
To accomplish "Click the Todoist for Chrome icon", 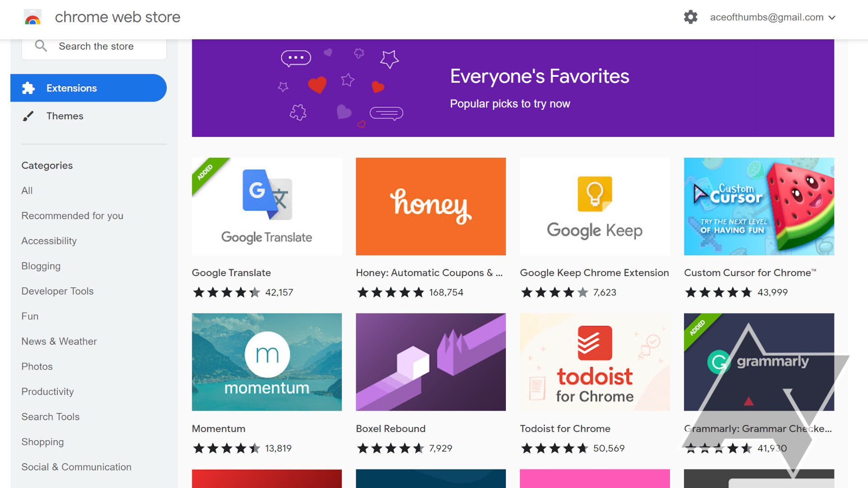I will pos(594,361).
